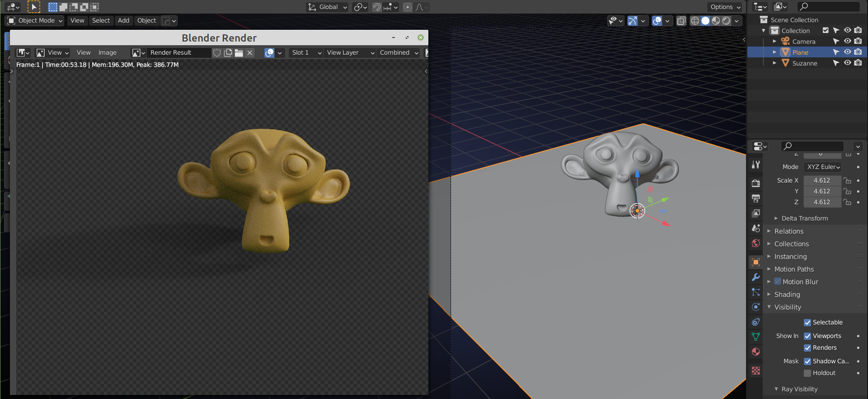The height and width of the screenshot is (399, 868).
Task: Collapse the Collection tree in outliner
Action: point(764,31)
